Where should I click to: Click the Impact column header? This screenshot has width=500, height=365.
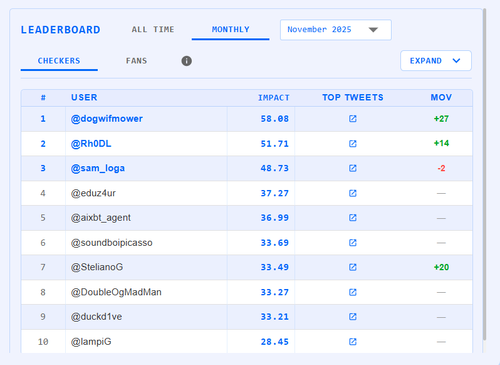click(x=274, y=98)
